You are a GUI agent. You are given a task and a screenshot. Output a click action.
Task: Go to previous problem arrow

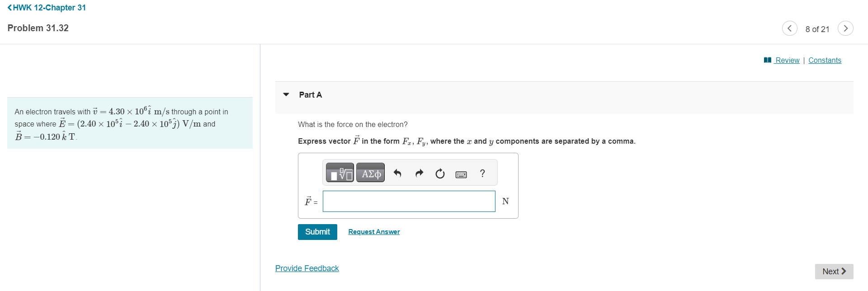point(789,28)
